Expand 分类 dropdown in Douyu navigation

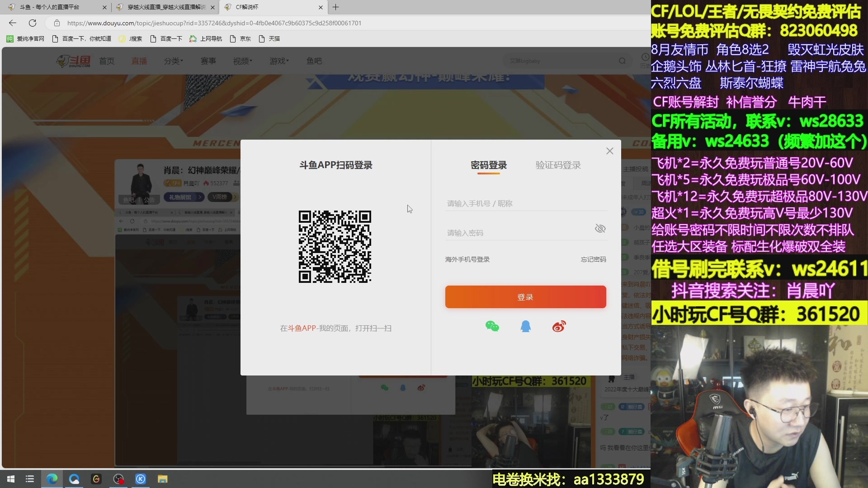click(174, 61)
